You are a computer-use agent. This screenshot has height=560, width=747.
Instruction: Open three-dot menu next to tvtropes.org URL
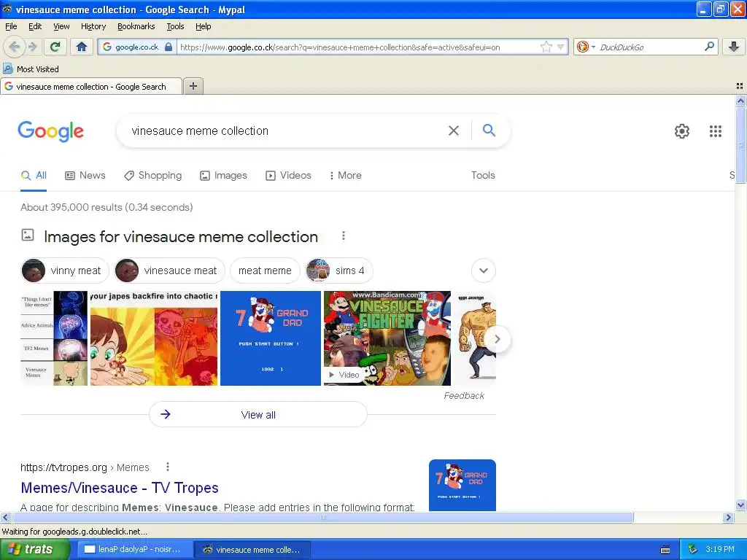click(168, 467)
